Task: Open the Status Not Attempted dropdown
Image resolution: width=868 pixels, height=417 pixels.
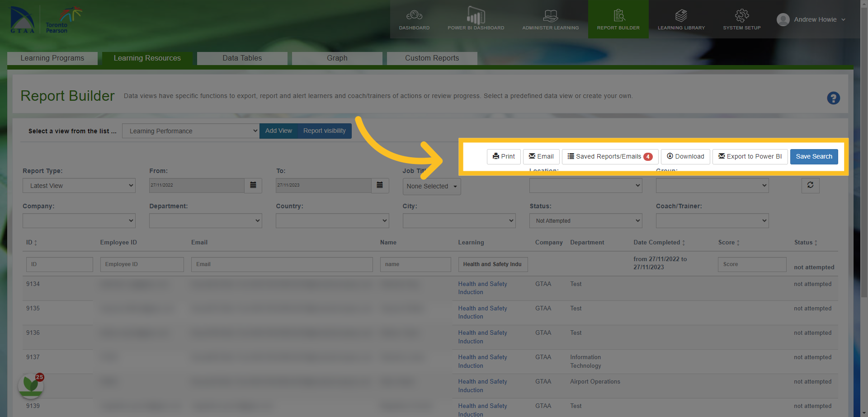Action: (586, 221)
